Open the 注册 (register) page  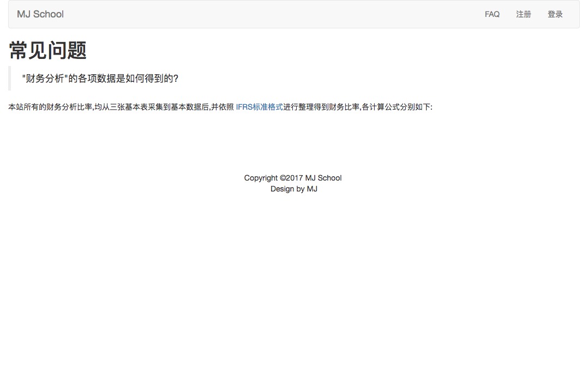click(x=524, y=14)
